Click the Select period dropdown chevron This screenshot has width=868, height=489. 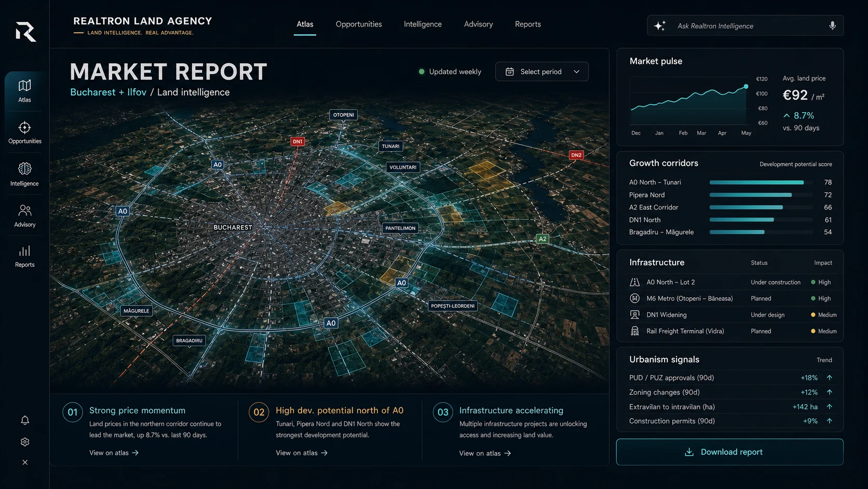[576, 72]
